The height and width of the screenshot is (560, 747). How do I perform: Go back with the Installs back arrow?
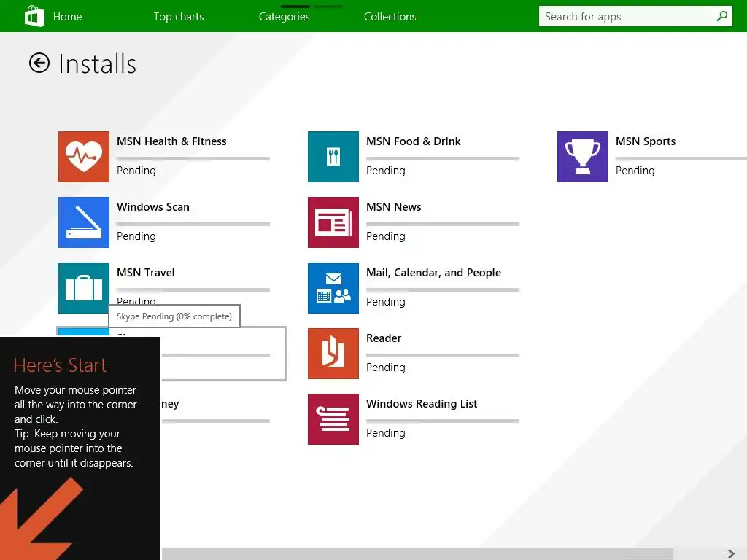(x=39, y=63)
